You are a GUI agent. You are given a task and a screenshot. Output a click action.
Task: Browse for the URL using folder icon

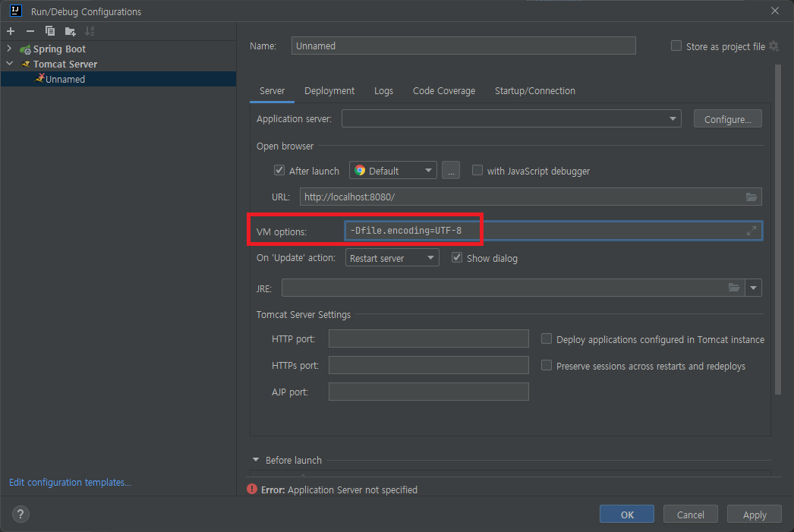coord(751,197)
